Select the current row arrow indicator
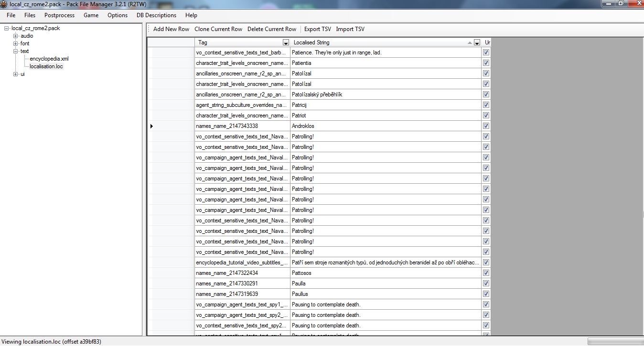The image size is (644, 346). coord(152,126)
